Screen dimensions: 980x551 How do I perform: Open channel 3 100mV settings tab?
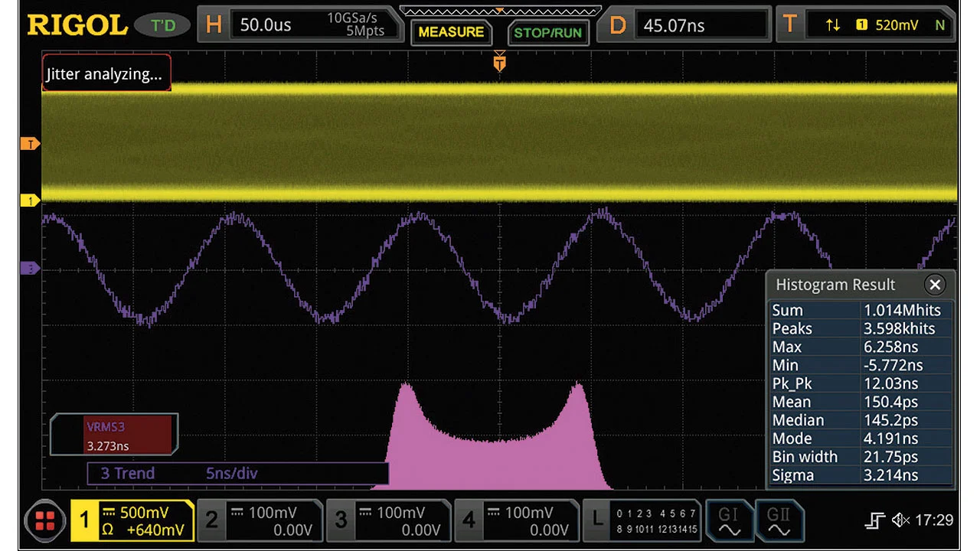click(389, 521)
